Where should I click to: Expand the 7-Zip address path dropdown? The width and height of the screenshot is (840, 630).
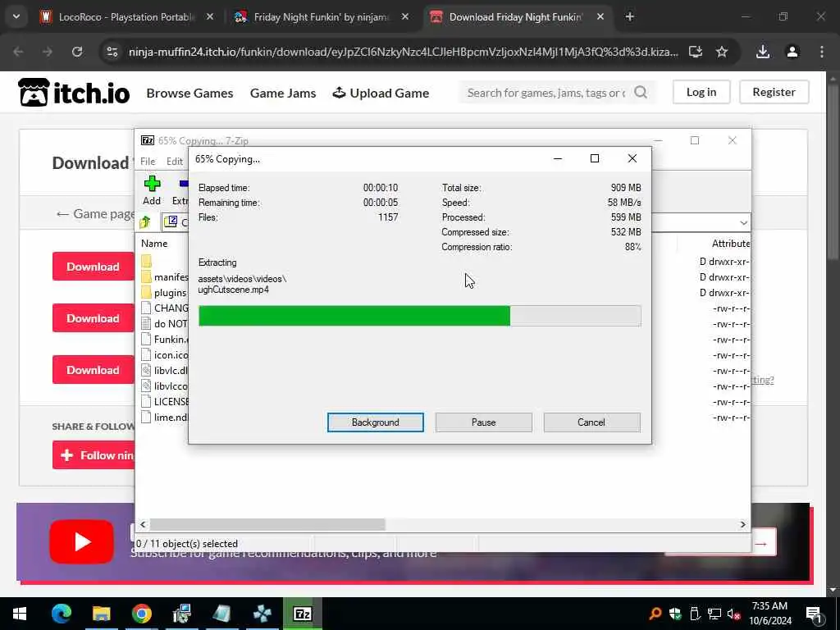point(743,222)
